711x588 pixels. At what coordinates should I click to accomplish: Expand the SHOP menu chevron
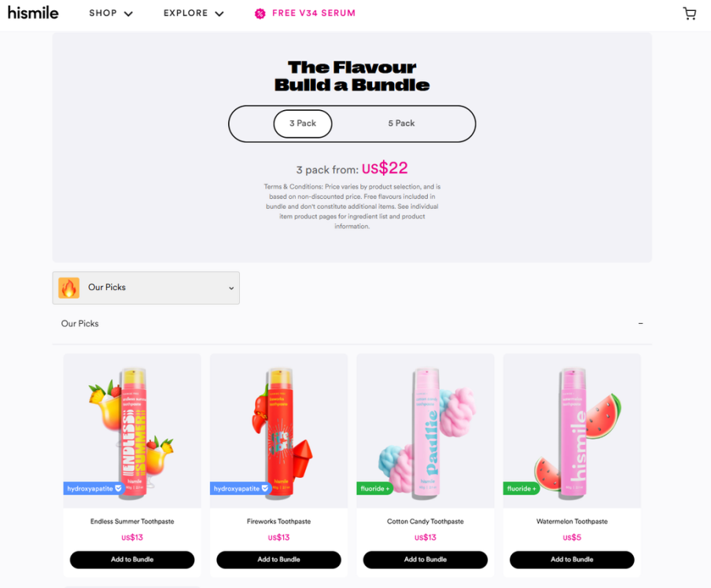pyautogui.click(x=128, y=14)
